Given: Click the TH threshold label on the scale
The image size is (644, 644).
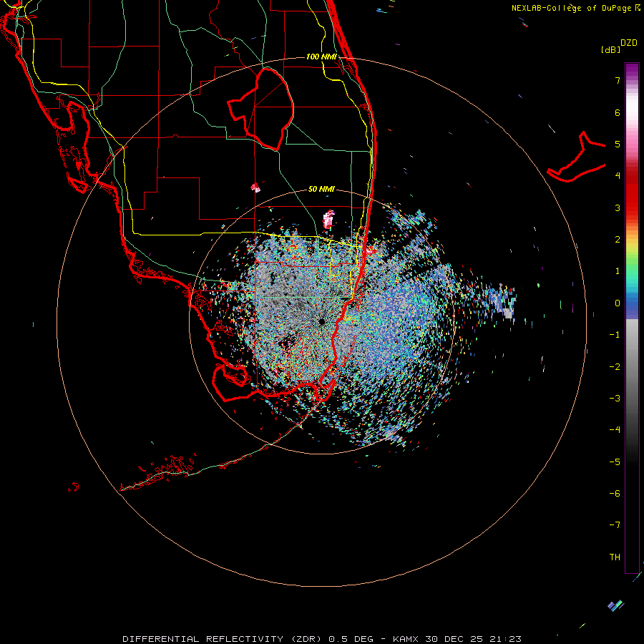Looking at the screenshot, I should [615, 557].
